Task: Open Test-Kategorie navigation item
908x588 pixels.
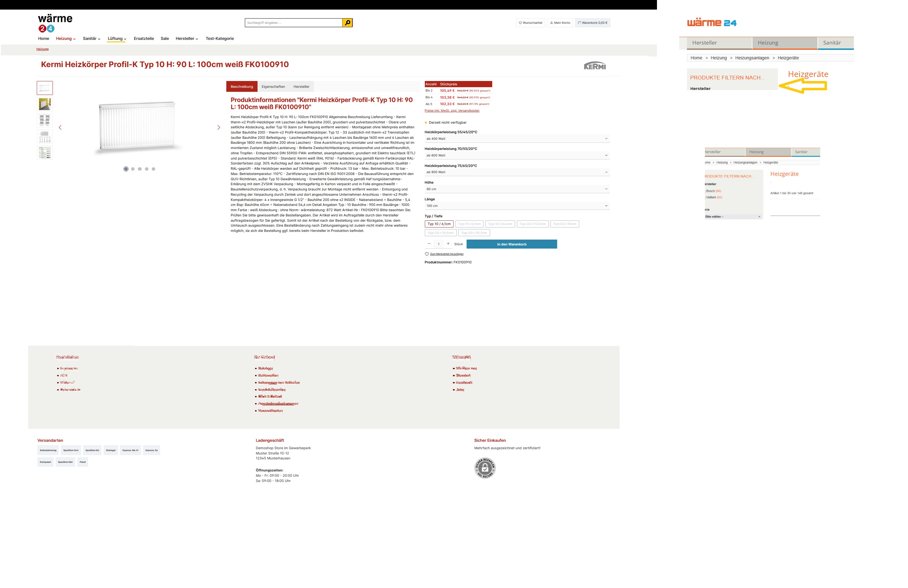Action: pos(220,39)
